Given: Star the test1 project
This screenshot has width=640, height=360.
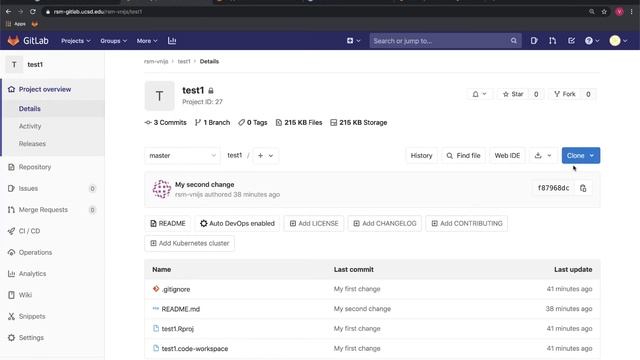Looking at the screenshot, I should [x=513, y=94].
